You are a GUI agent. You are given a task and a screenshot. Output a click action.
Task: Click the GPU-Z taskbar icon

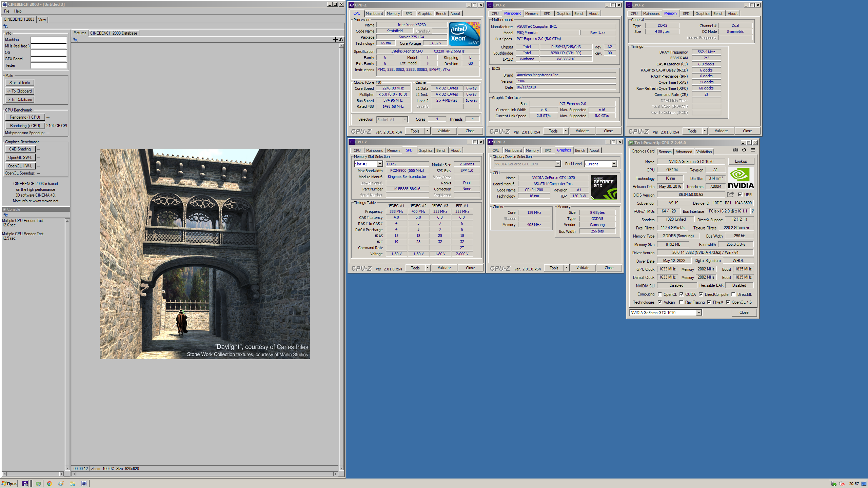[38, 484]
